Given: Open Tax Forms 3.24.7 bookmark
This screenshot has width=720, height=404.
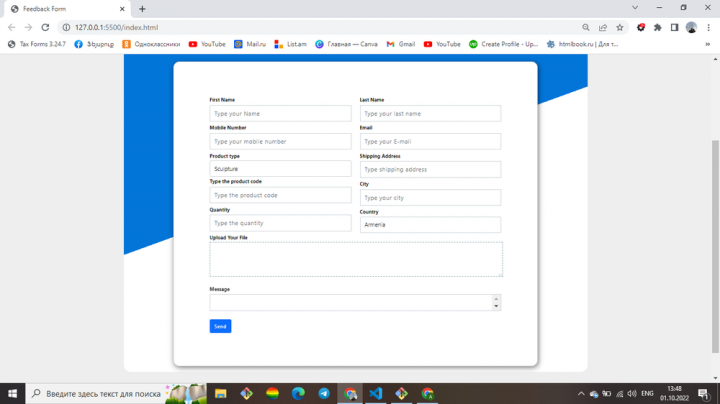Looking at the screenshot, I should coord(37,44).
